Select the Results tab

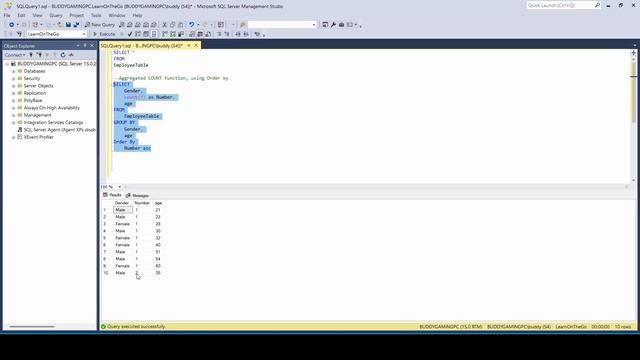[112, 195]
